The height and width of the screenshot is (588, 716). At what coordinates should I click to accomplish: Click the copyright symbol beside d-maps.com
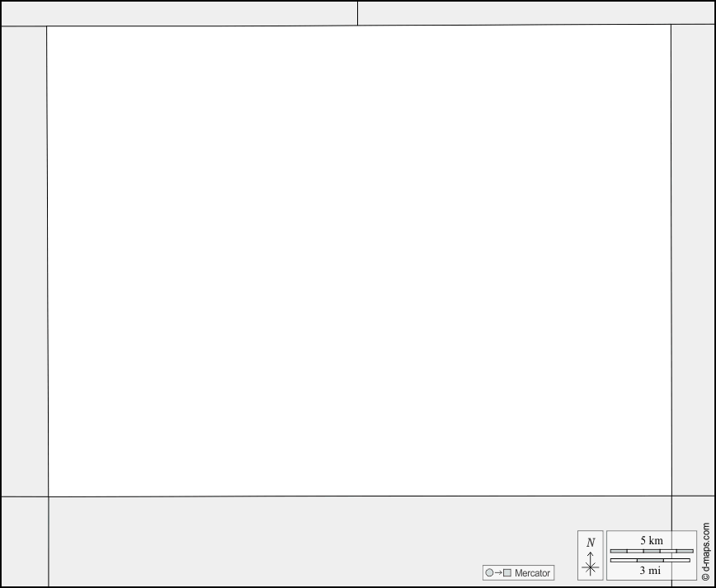click(x=705, y=577)
